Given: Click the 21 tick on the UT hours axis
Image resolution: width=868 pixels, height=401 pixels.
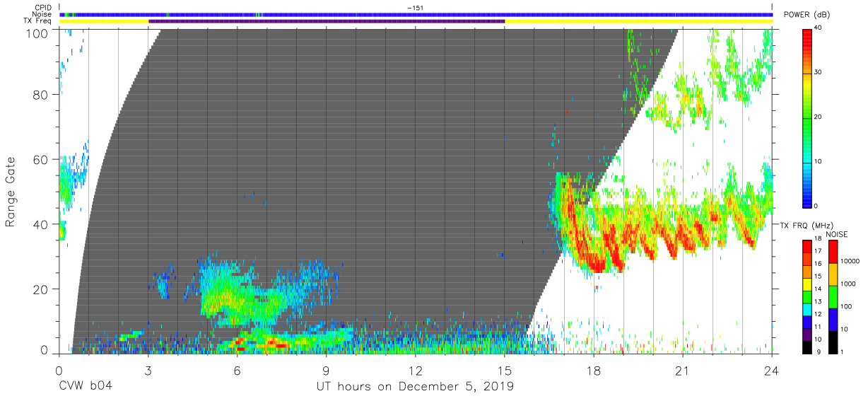Looking at the screenshot, I should point(682,370).
